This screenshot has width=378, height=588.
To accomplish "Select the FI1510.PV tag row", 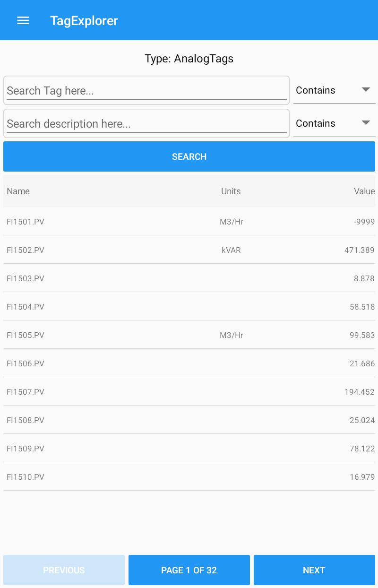I will click(189, 476).
